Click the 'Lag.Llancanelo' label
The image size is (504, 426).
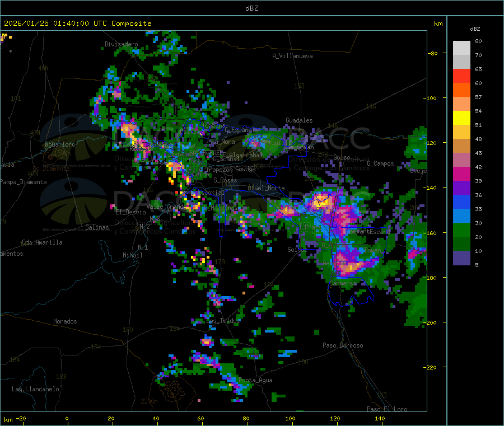[35, 389]
